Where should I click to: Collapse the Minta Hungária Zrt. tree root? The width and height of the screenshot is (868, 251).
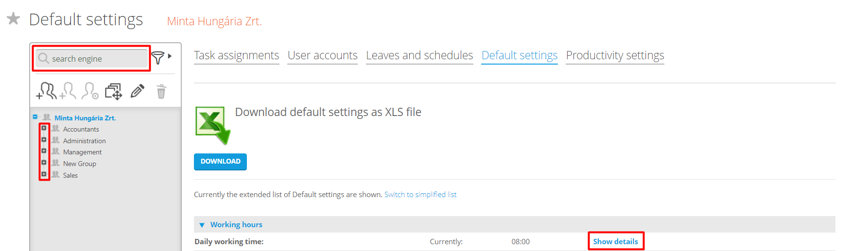(x=35, y=117)
